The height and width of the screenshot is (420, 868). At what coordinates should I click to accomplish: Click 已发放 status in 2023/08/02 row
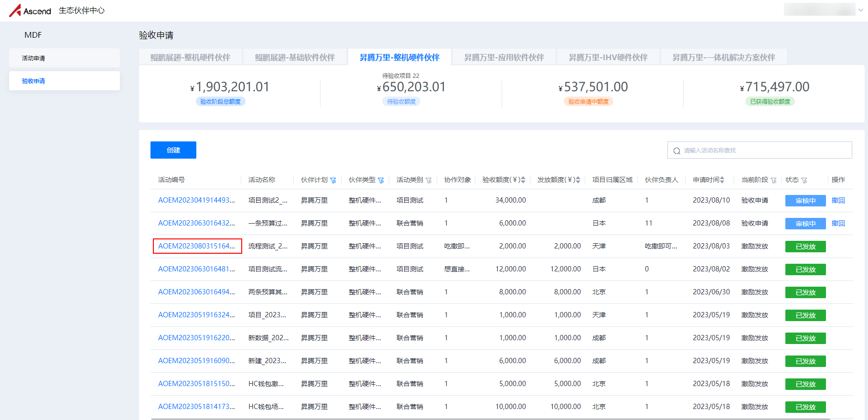coord(805,269)
